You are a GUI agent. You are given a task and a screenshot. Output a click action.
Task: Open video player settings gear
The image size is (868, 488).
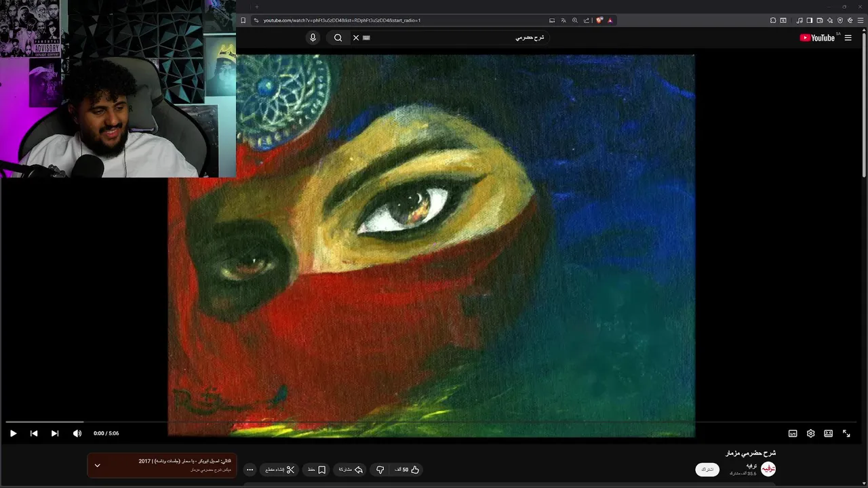(810, 434)
